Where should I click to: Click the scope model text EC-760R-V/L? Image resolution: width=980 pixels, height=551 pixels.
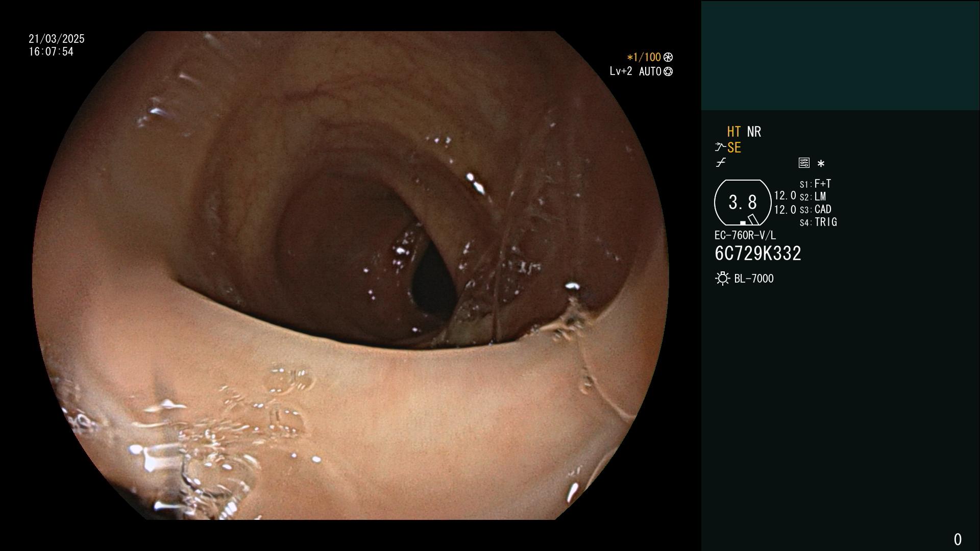click(x=745, y=235)
